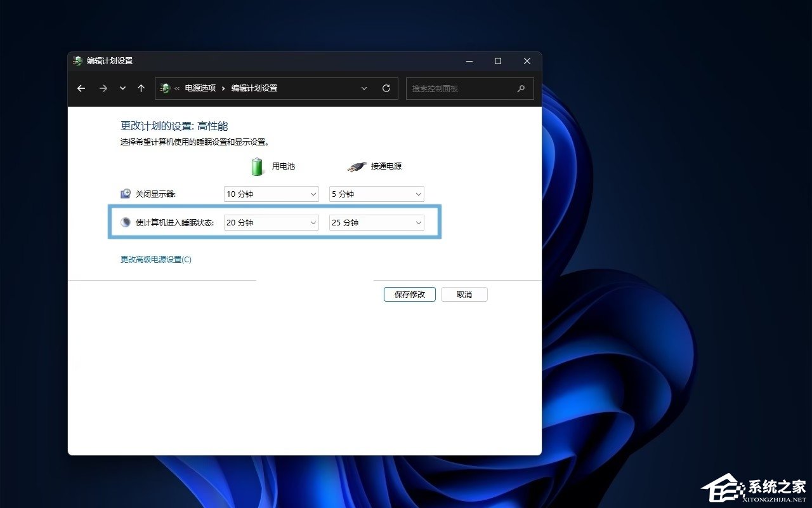Click the back navigation arrow

tap(81, 88)
